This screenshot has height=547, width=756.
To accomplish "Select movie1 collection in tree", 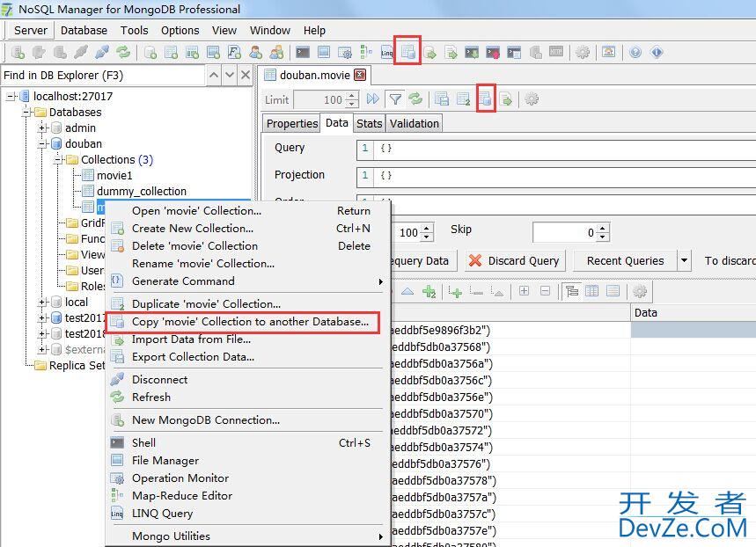I will coord(114,175).
